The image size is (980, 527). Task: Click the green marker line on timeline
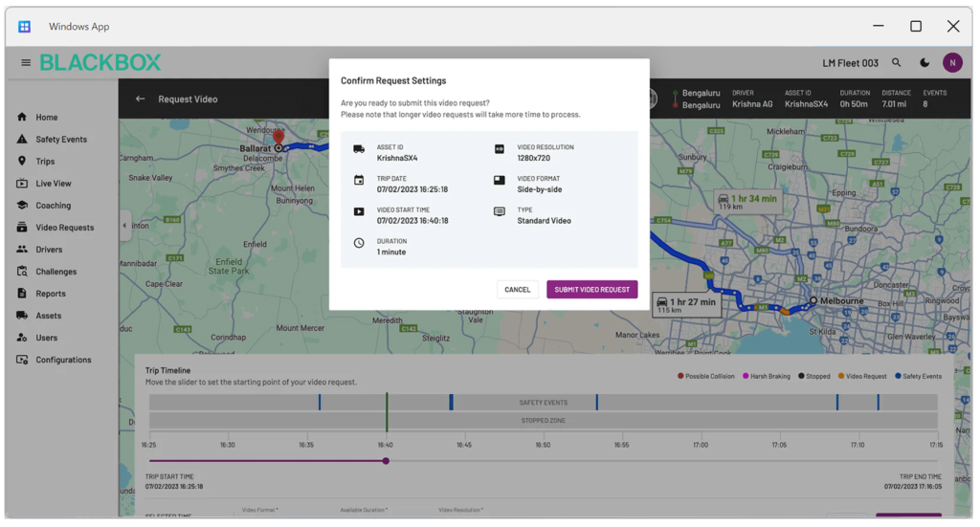(x=387, y=412)
